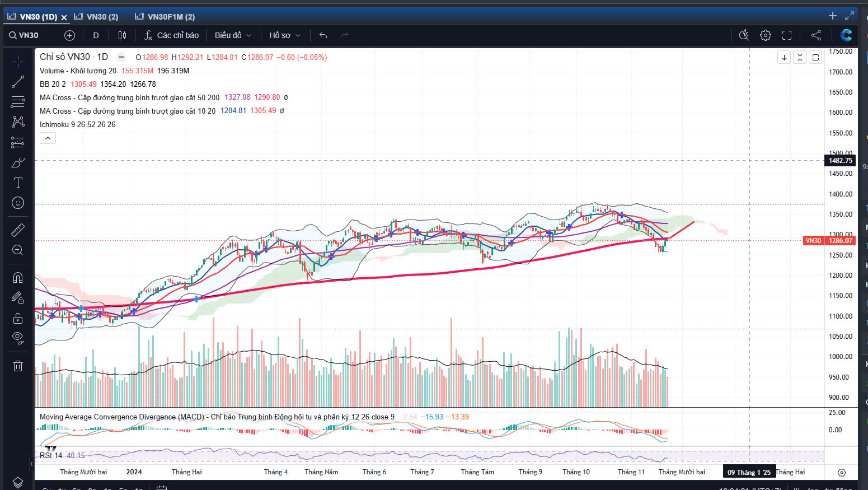Open the candlestick chart type selector
The width and height of the screenshot is (868, 490).
(x=122, y=35)
